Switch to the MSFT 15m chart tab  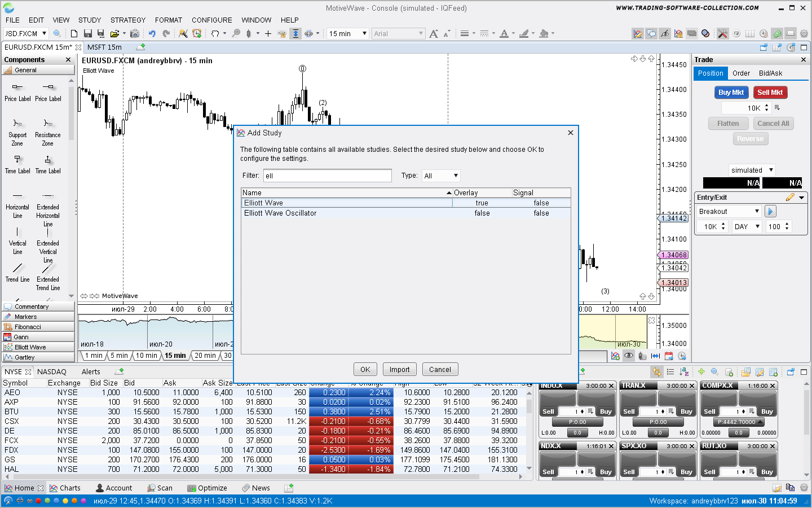click(105, 47)
